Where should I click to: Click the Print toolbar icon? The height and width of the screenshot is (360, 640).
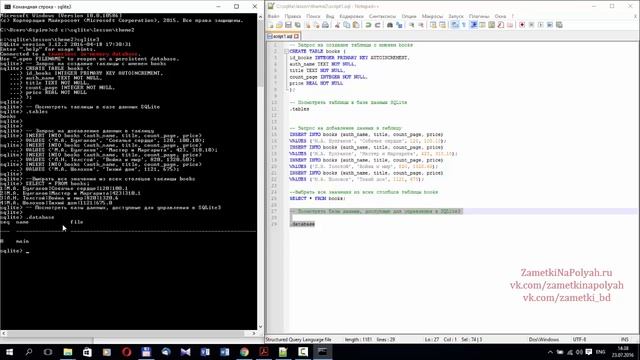(325, 25)
